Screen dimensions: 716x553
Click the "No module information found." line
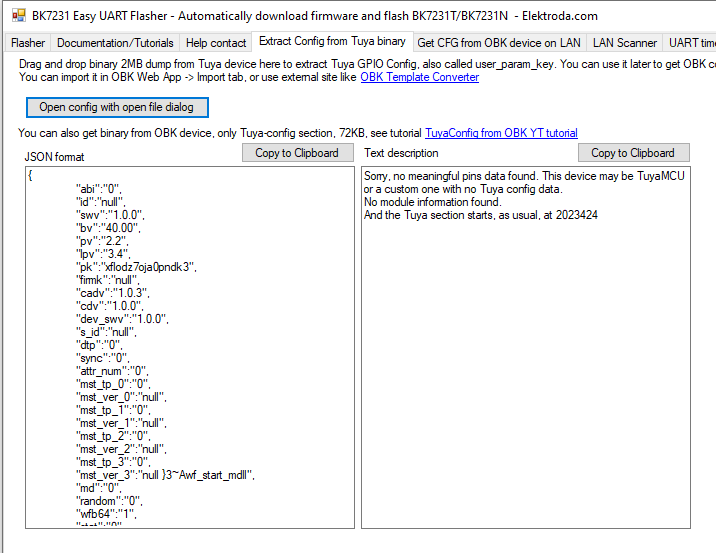pyautogui.click(x=432, y=202)
